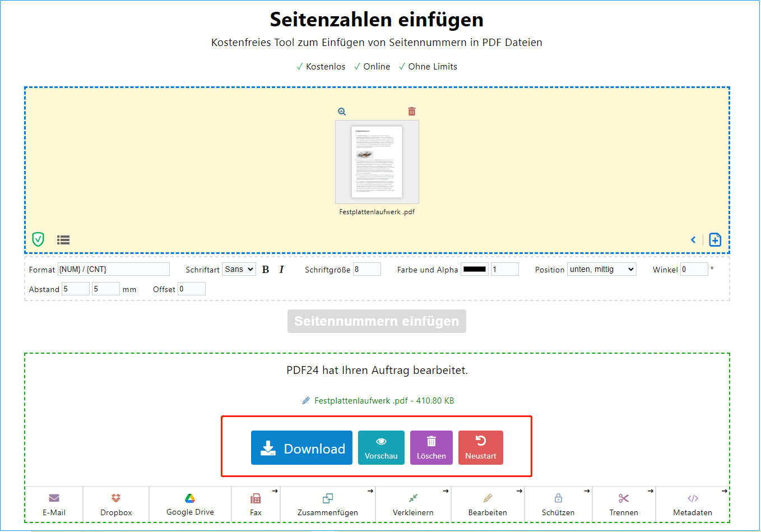Click the pencil icon to rename the output file

pyautogui.click(x=306, y=400)
